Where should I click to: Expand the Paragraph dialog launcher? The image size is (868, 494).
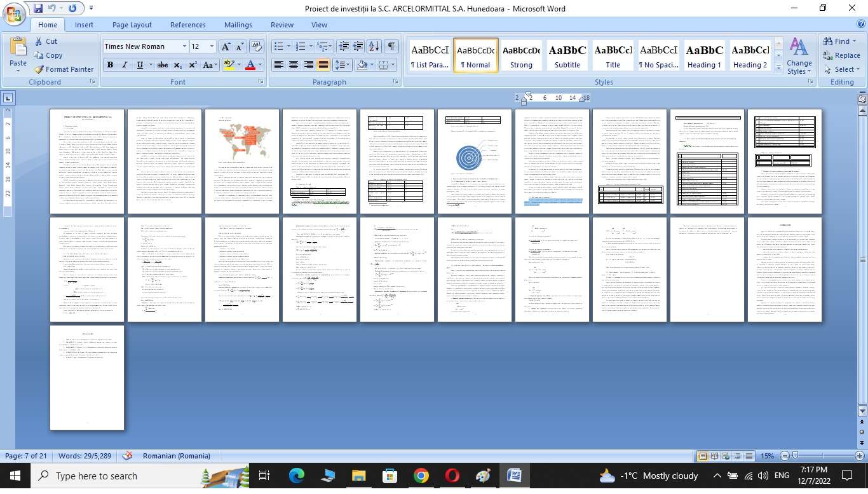tap(396, 82)
